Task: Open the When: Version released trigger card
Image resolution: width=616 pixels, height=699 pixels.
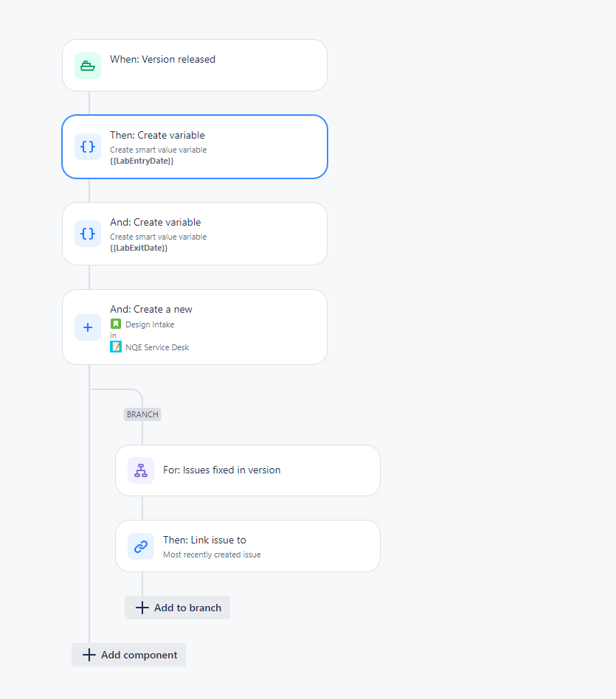Action: pyautogui.click(x=194, y=65)
